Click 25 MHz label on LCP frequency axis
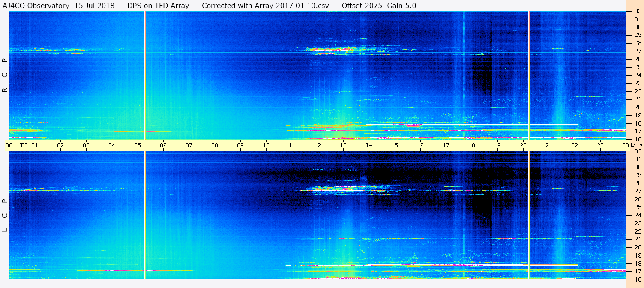This screenshot has width=644, height=288. pos(638,207)
